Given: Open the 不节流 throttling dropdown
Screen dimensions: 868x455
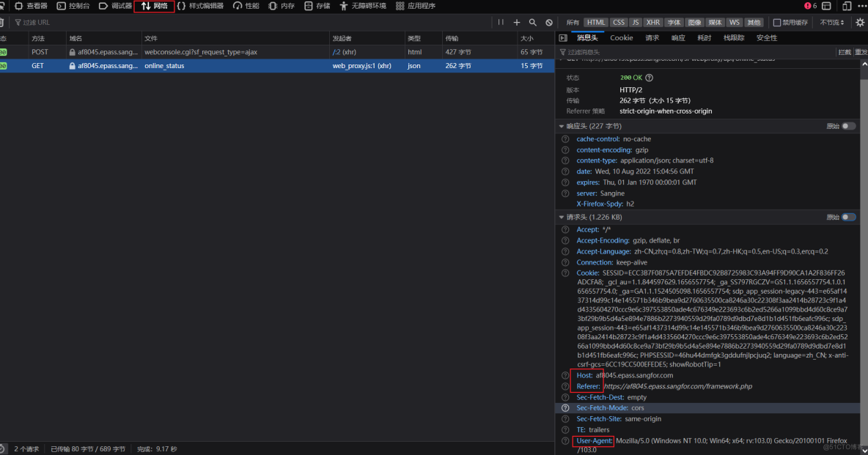Looking at the screenshot, I should click(832, 23).
